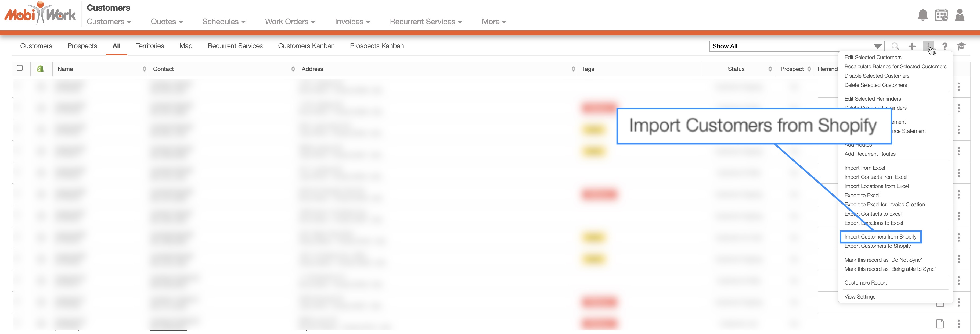Click the plus add customer icon
Screen dimensions: 980x334
coord(912,47)
